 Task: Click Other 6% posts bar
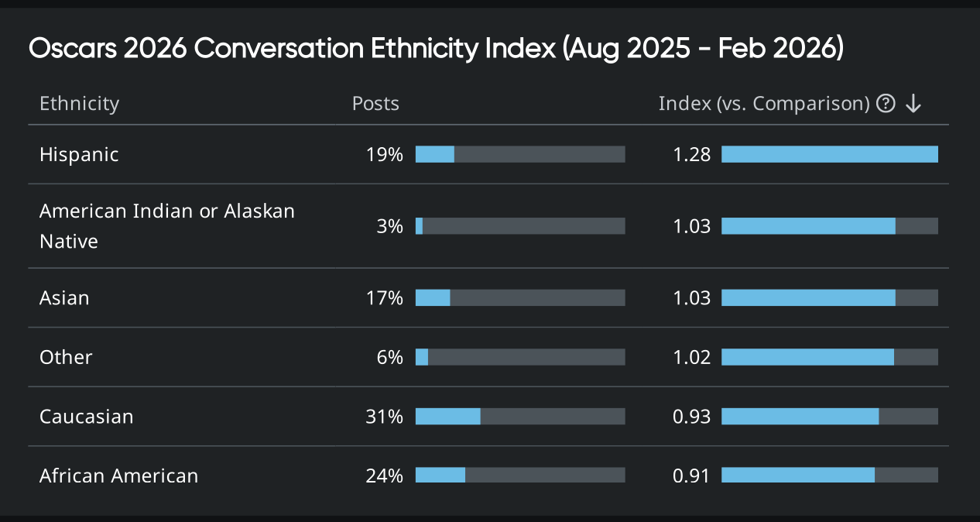(x=520, y=357)
